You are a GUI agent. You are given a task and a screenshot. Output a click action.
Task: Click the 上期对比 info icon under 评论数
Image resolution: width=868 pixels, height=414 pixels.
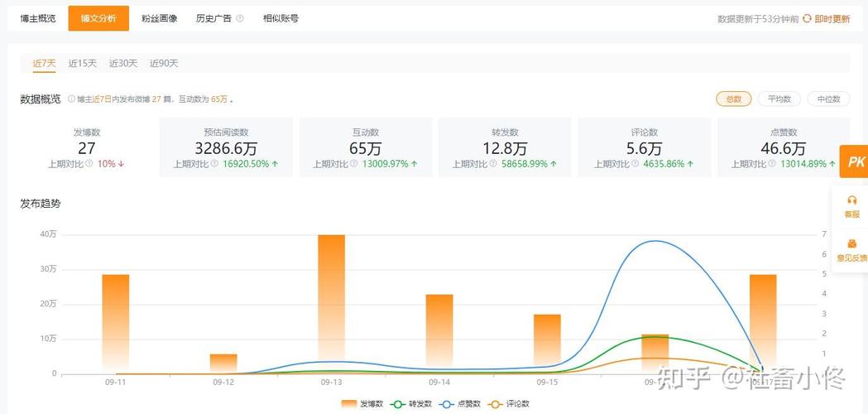[635, 164]
